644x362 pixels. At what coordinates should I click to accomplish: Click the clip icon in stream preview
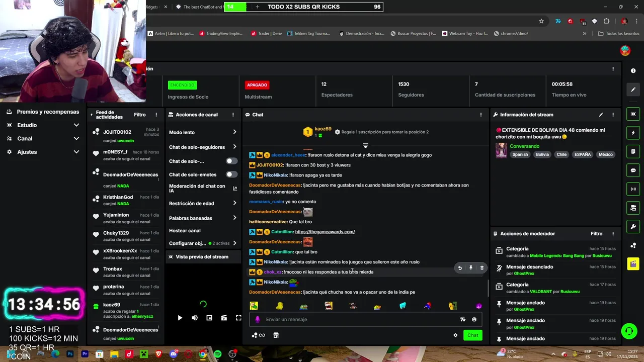click(x=224, y=318)
